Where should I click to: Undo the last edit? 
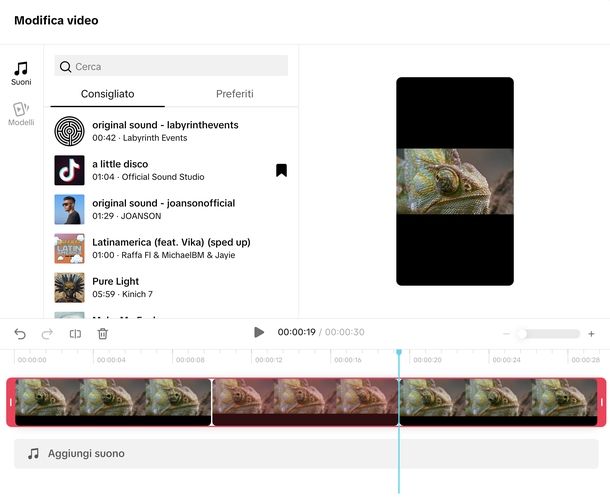pyautogui.click(x=20, y=333)
